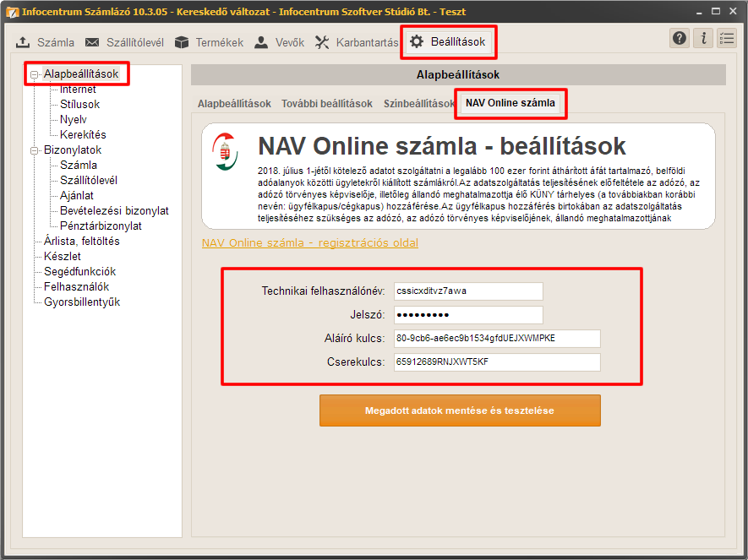
Task: Click the application icon in title bar
Action: tap(12, 12)
